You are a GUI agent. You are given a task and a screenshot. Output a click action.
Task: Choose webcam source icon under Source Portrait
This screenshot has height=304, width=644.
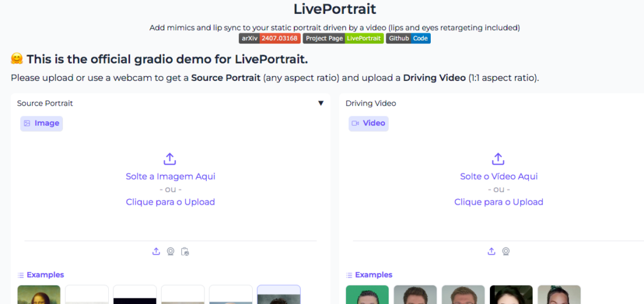pyautogui.click(x=170, y=251)
